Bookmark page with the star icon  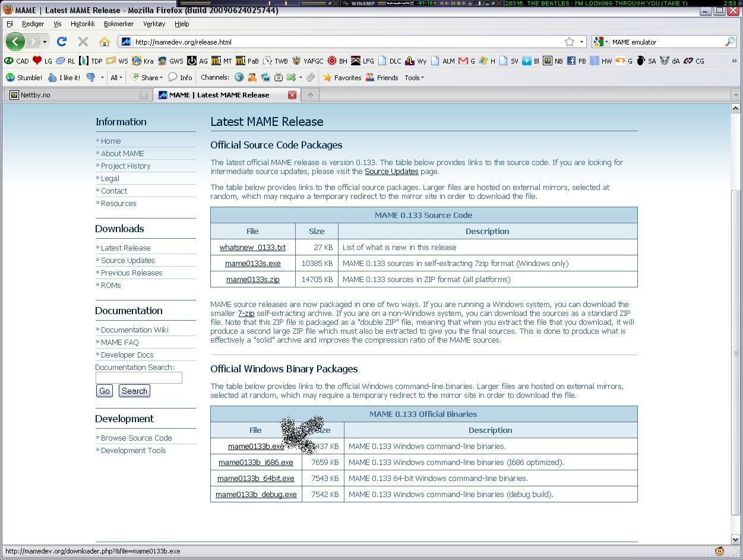[570, 42]
